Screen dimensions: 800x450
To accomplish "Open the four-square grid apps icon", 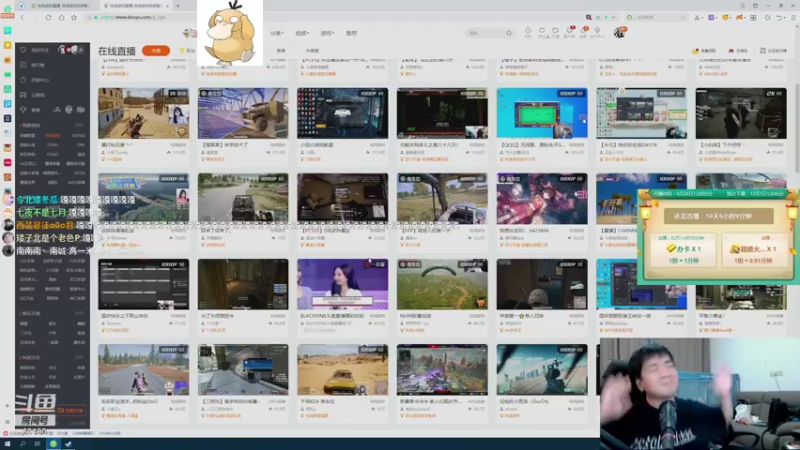I will pyautogui.click(x=753, y=17).
